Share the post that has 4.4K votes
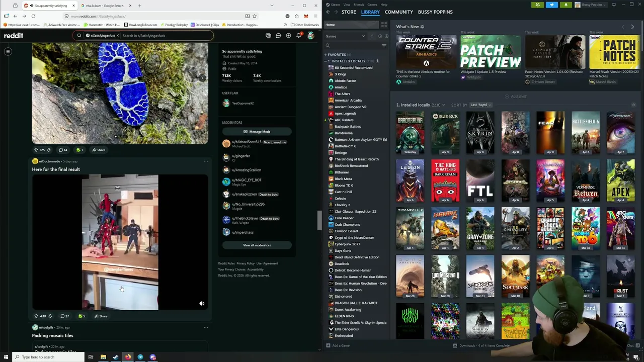The height and width of the screenshot is (362, 644). 101,316
